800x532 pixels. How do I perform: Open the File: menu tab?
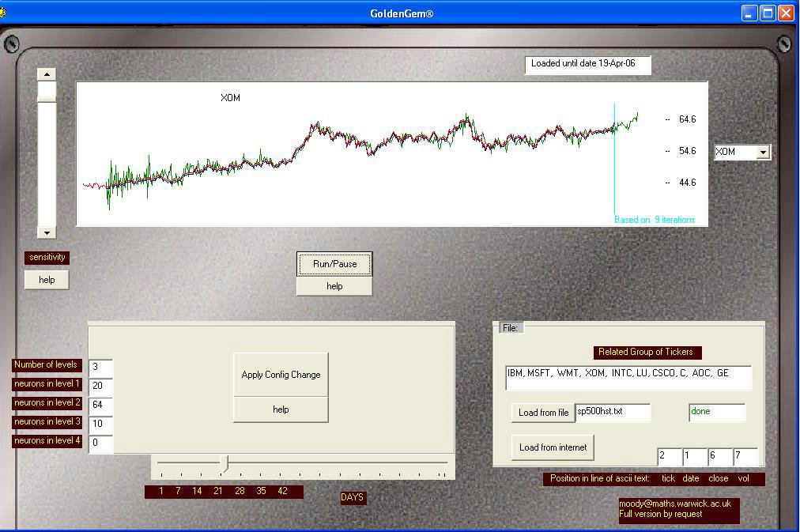(x=510, y=328)
